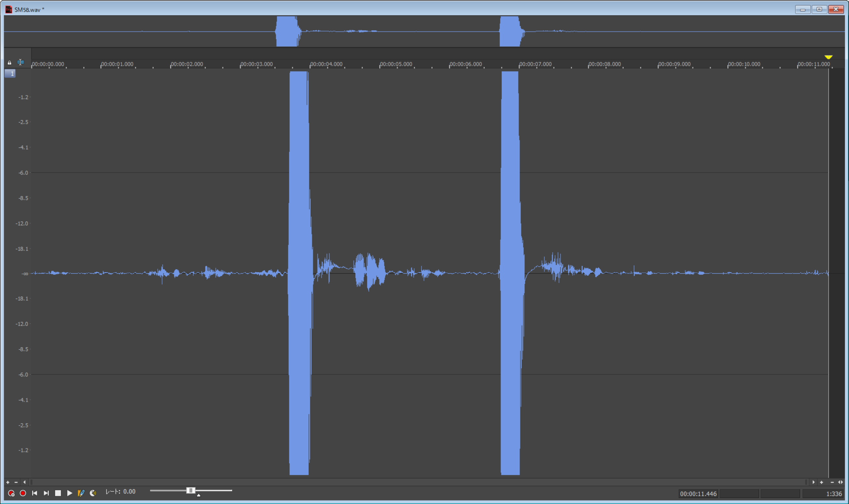849x504 pixels.
Task: Click ruler label 00:00:07.000
Action: pos(536,64)
